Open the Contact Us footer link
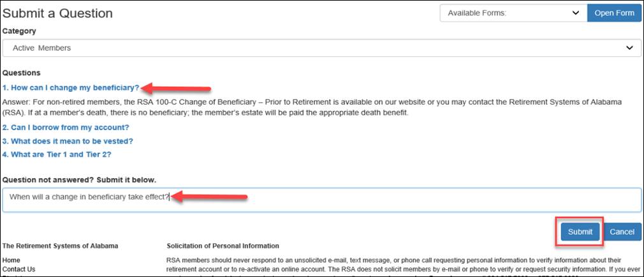The width and height of the screenshot is (644, 277). pyautogui.click(x=19, y=269)
